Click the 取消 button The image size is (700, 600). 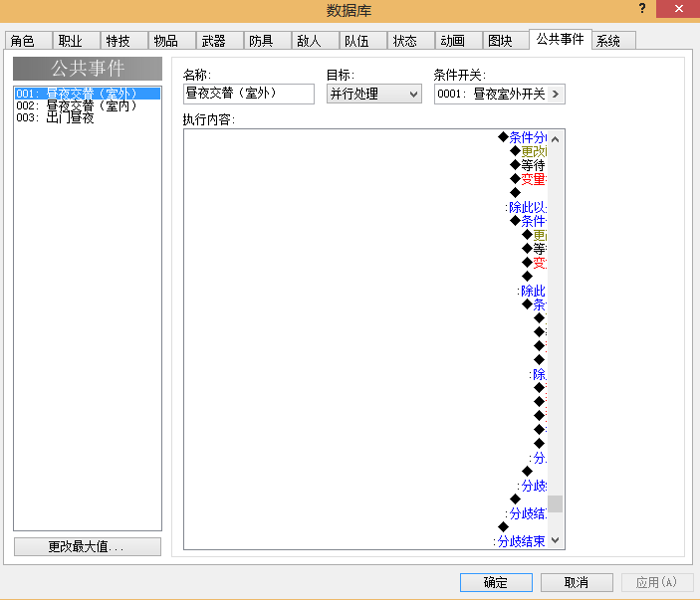pos(577,583)
